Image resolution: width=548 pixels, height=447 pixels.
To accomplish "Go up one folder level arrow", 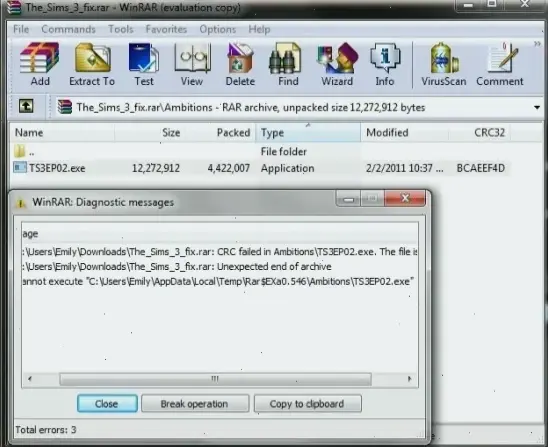I will (x=26, y=106).
